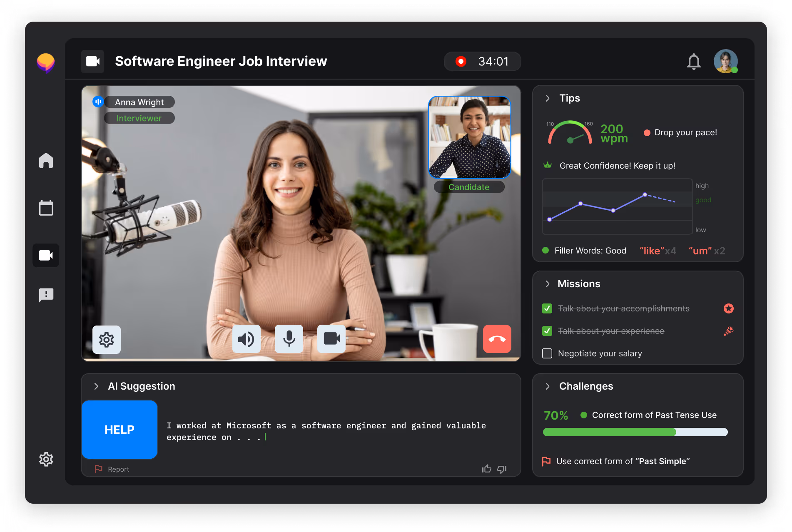This screenshot has width=792, height=532.
Task: Open notifications bell
Action: pyautogui.click(x=693, y=62)
